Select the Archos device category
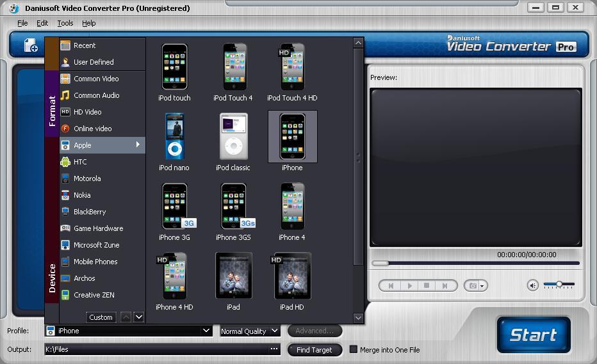 tap(102, 278)
